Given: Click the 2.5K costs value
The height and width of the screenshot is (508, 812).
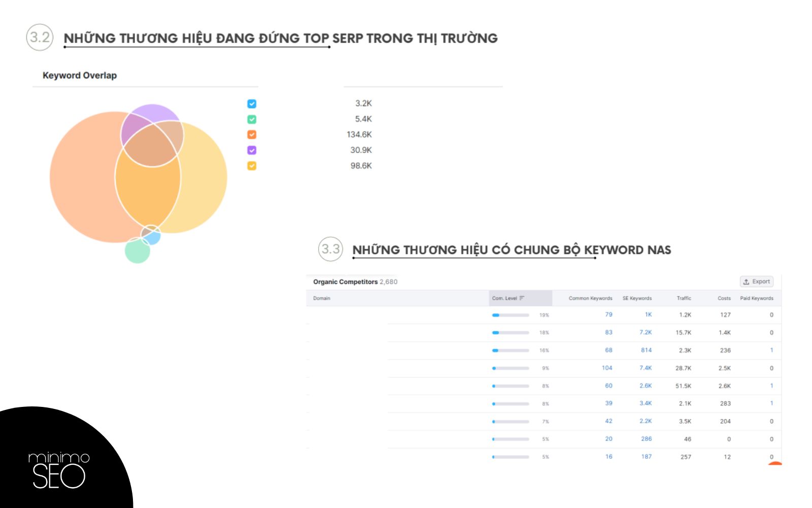Looking at the screenshot, I should (725, 368).
